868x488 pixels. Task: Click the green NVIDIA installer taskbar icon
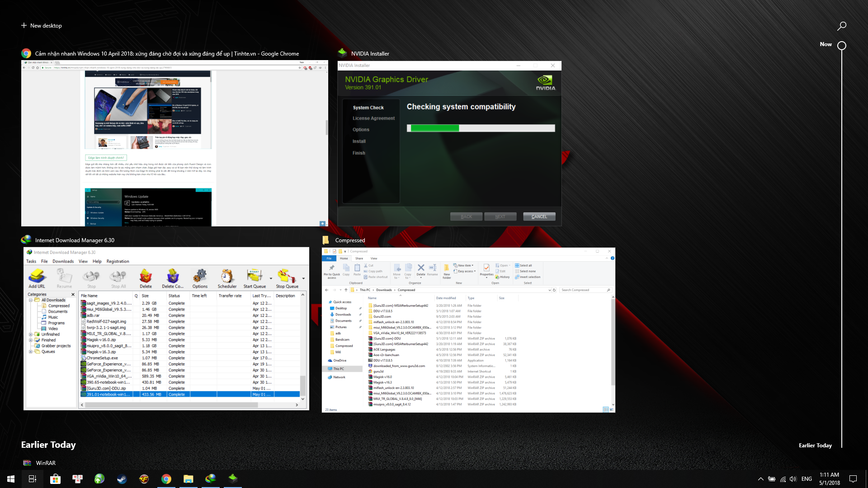click(232, 479)
